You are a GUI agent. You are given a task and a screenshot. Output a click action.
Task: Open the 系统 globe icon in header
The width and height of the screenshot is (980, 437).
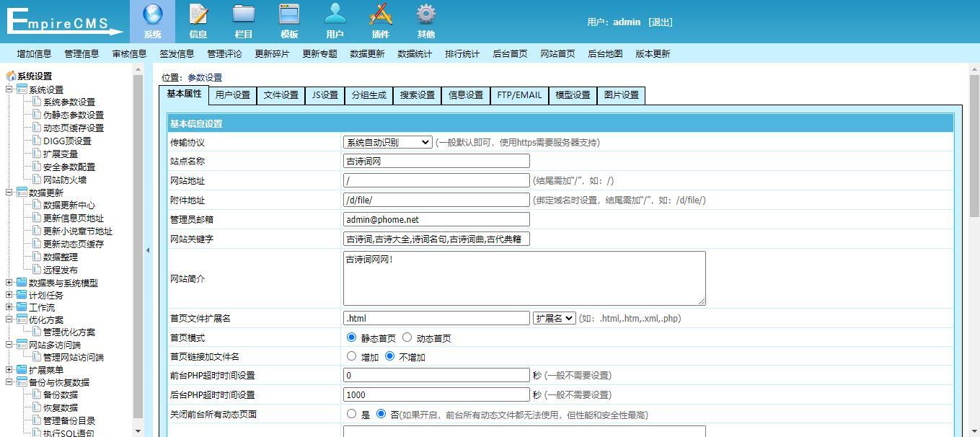tap(152, 14)
